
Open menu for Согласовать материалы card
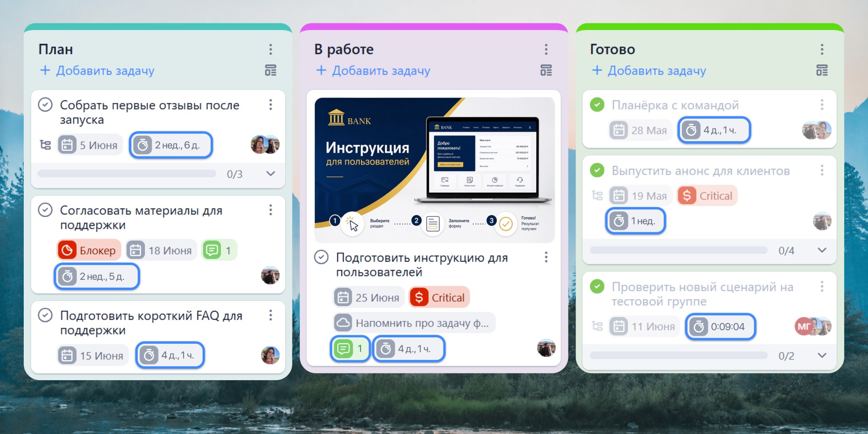click(x=270, y=210)
